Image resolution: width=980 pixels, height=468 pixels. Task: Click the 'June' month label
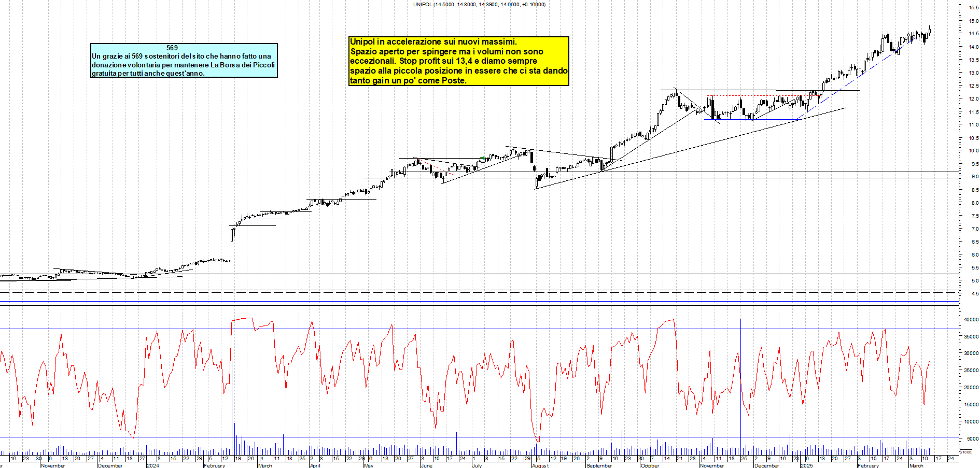coord(426,465)
